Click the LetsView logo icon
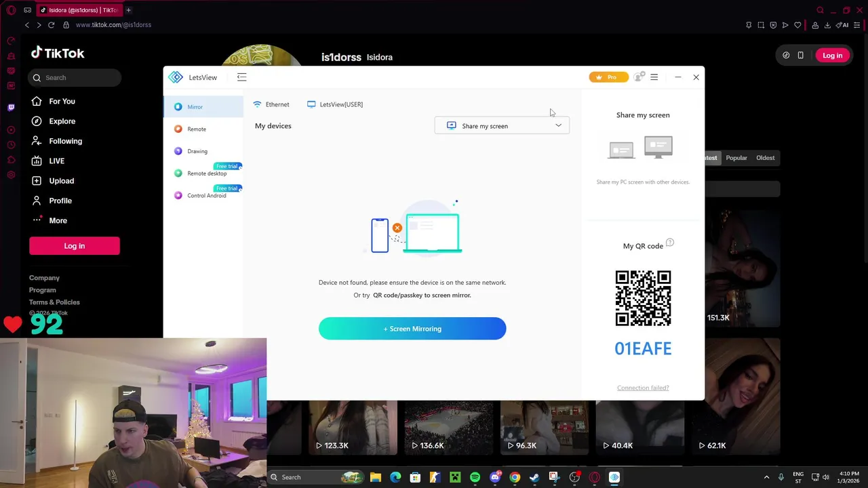This screenshot has width=868, height=488. pos(176,77)
